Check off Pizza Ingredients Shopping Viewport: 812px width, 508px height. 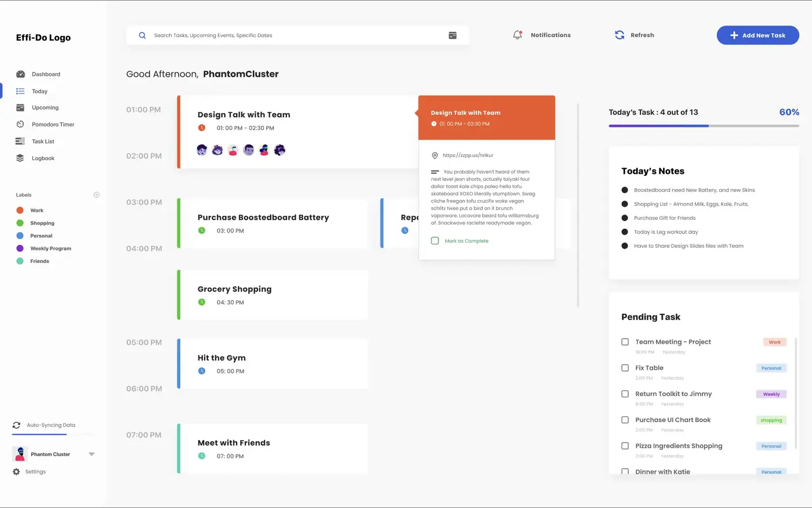(625, 446)
